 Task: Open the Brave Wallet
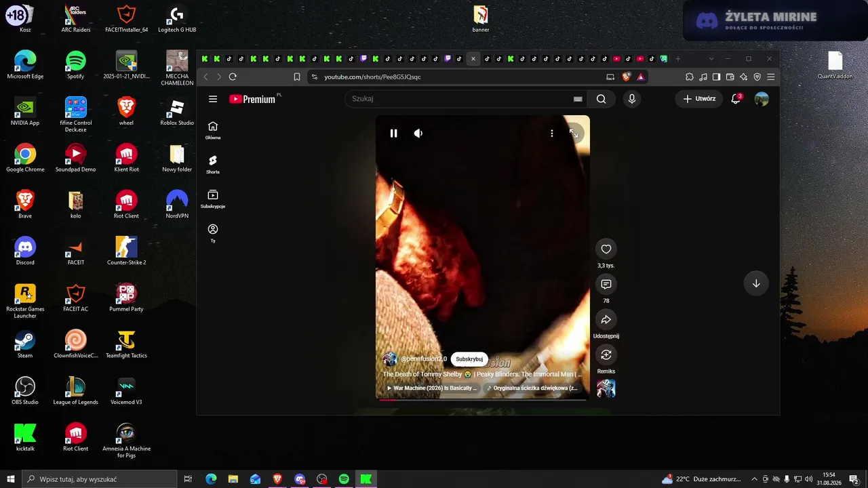730,77
